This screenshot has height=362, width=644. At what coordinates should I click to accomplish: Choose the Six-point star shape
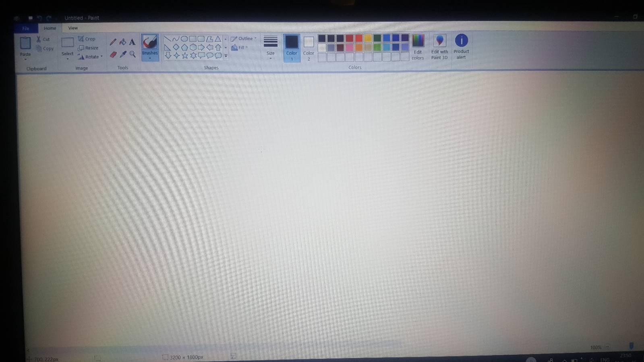pos(193,56)
